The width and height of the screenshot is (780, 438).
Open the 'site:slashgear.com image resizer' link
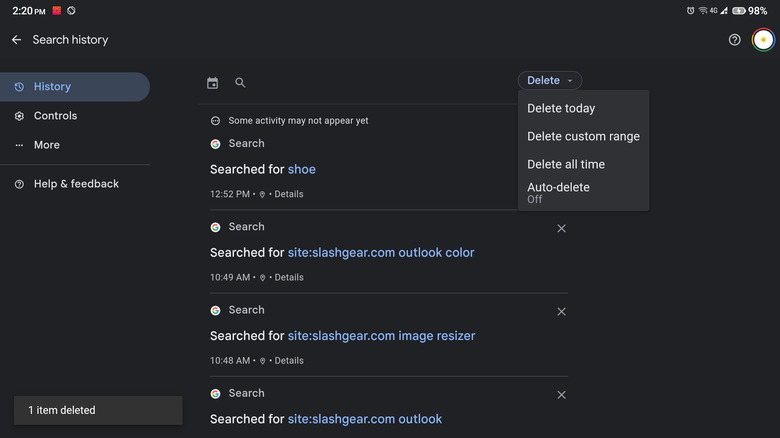(381, 336)
